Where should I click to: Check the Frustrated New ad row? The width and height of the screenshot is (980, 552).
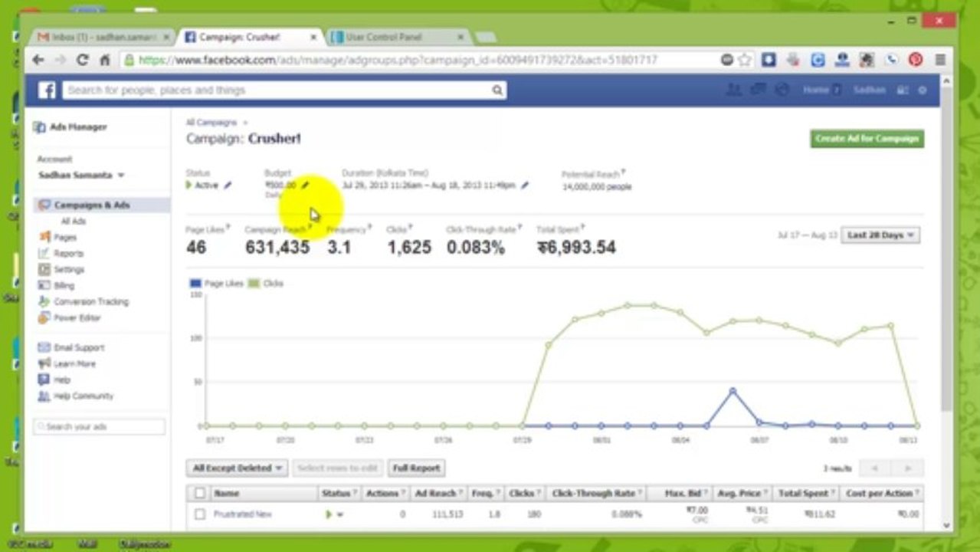(x=200, y=514)
